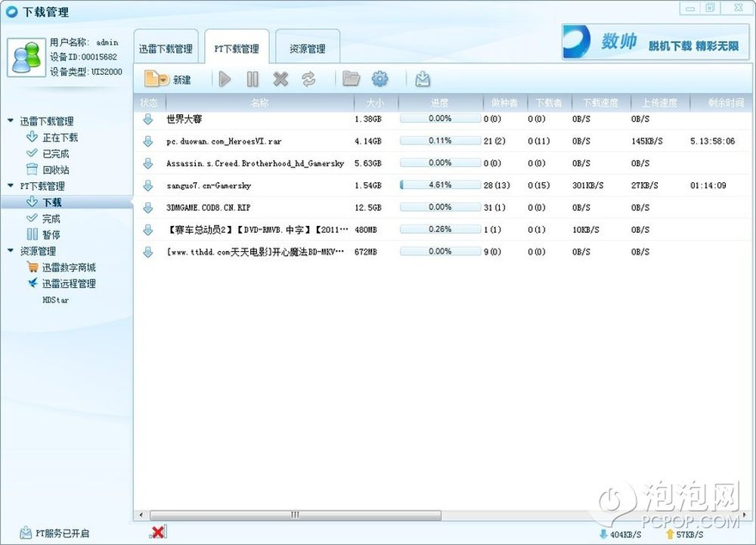This screenshot has width=756, height=545.
Task: Sort by the 名称 column header
Action: click(x=259, y=103)
